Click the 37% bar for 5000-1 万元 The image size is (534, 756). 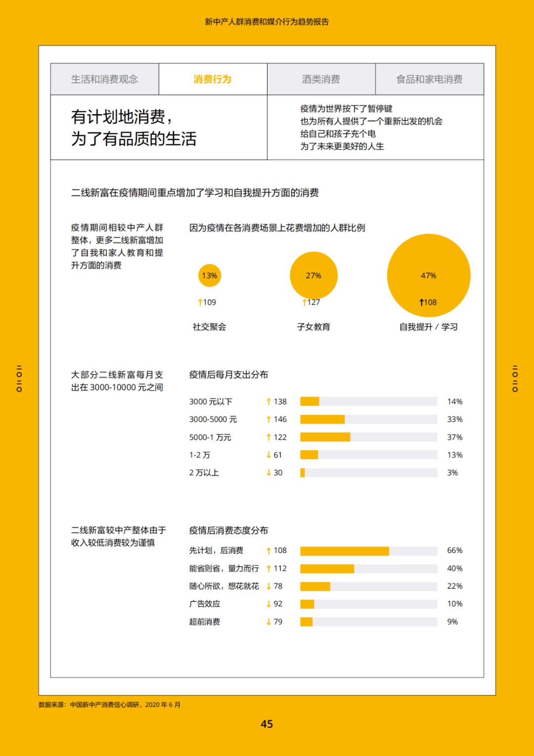[x=325, y=437]
